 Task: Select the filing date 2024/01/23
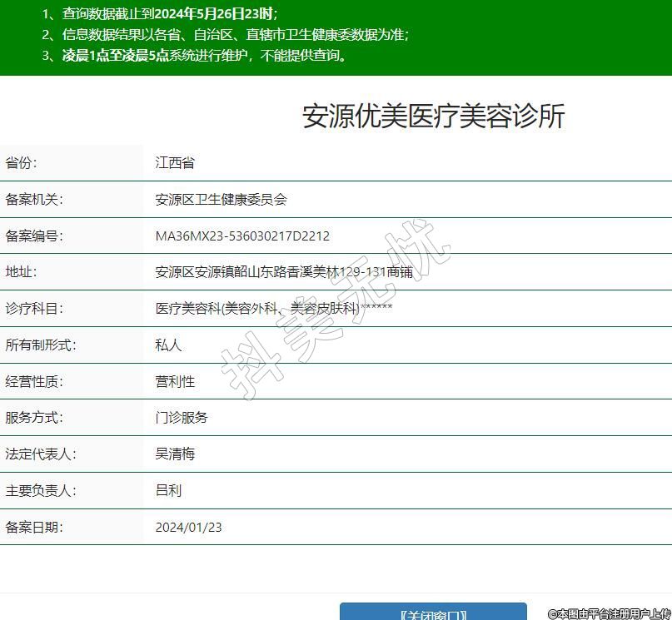pos(188,528)
